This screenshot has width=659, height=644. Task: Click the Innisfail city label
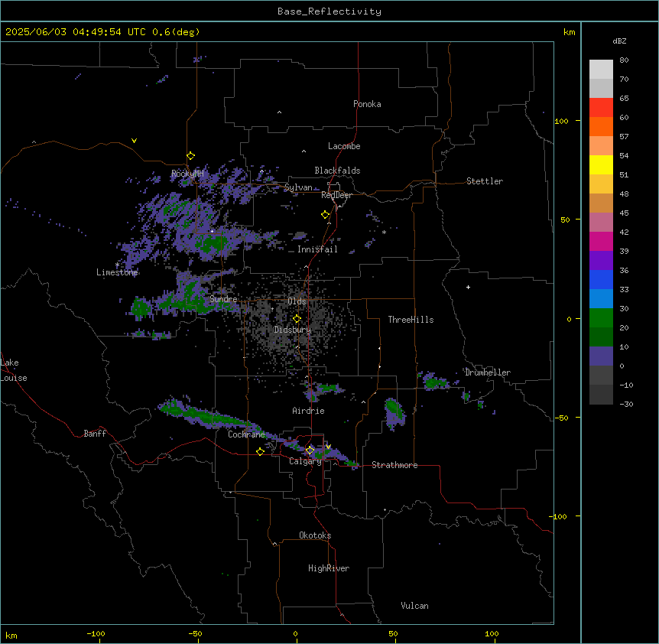317,249
